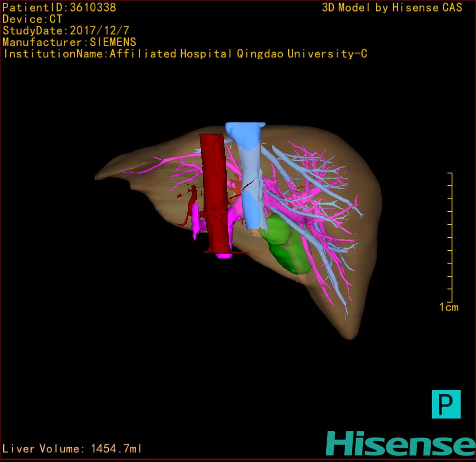Click the yellow scale bar ruler
Viewport: 476px width, 462px height.
(451, 237)
